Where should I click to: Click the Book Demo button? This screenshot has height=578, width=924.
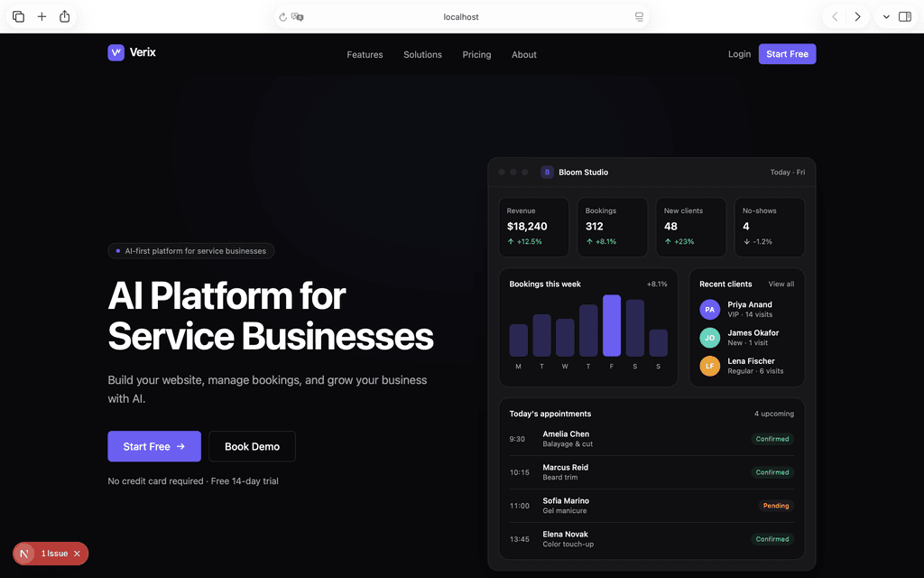point(253,446)
